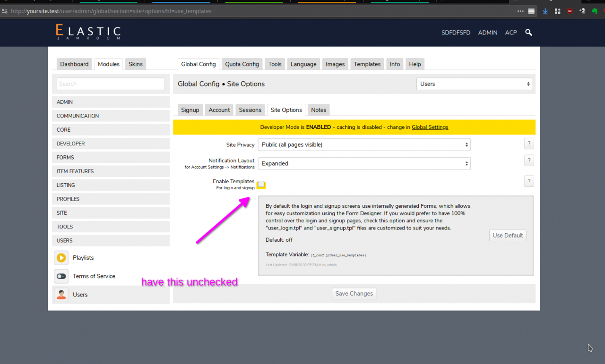605x364 pixels.
Task: Open the ACP header link
Action: coord(511,33)
